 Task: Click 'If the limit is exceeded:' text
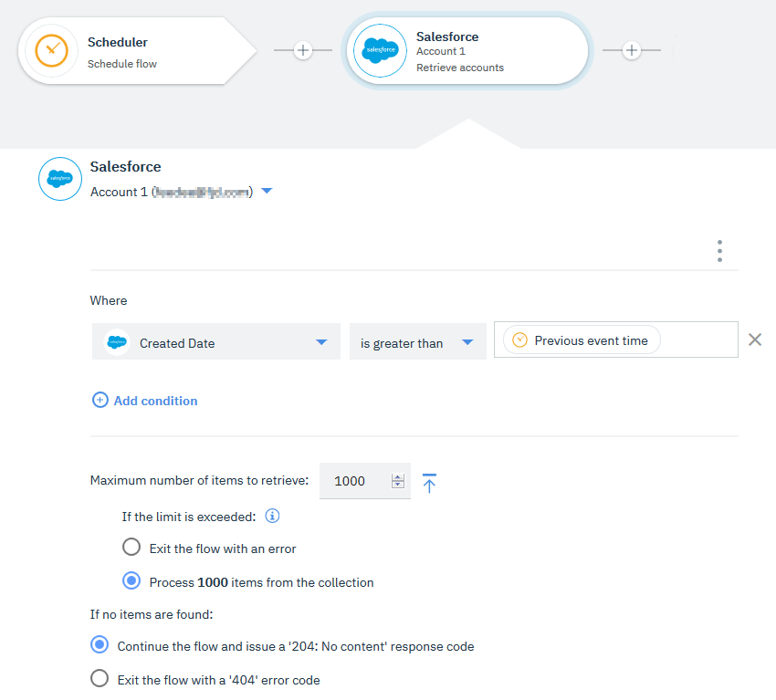point(189,517)
